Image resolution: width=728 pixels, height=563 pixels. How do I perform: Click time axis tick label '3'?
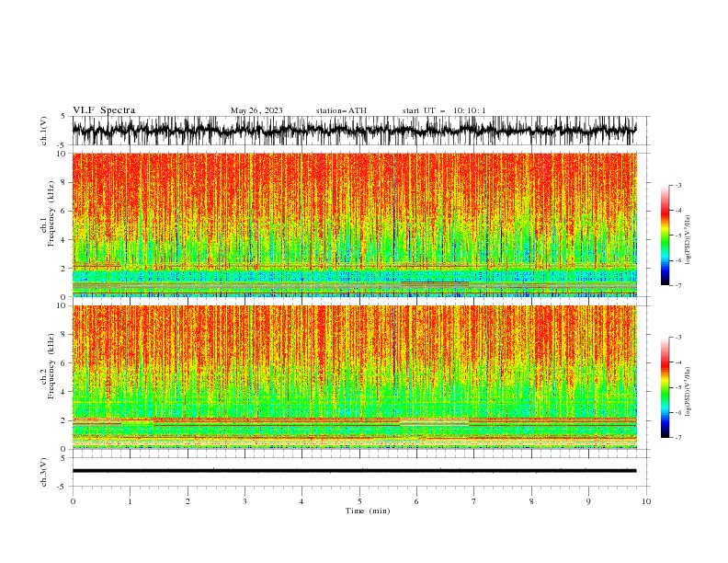tap(245, 501)
